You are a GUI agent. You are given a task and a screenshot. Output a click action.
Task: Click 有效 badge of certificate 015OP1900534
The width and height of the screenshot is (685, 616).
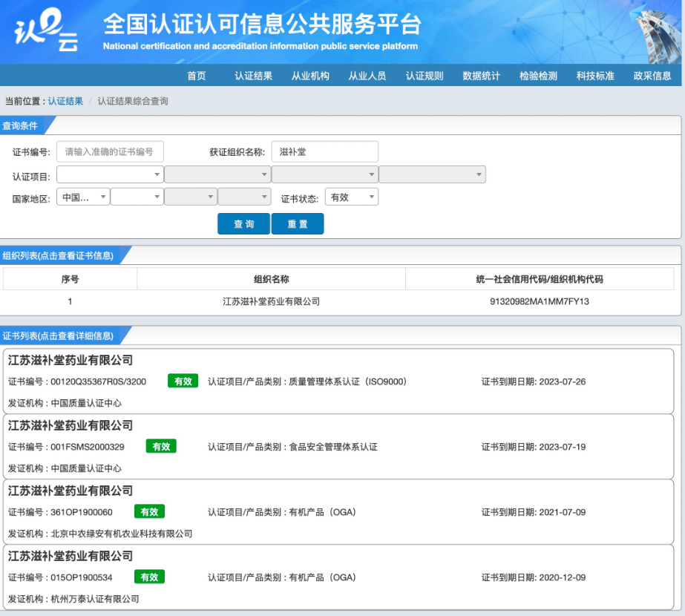point(149,577)
